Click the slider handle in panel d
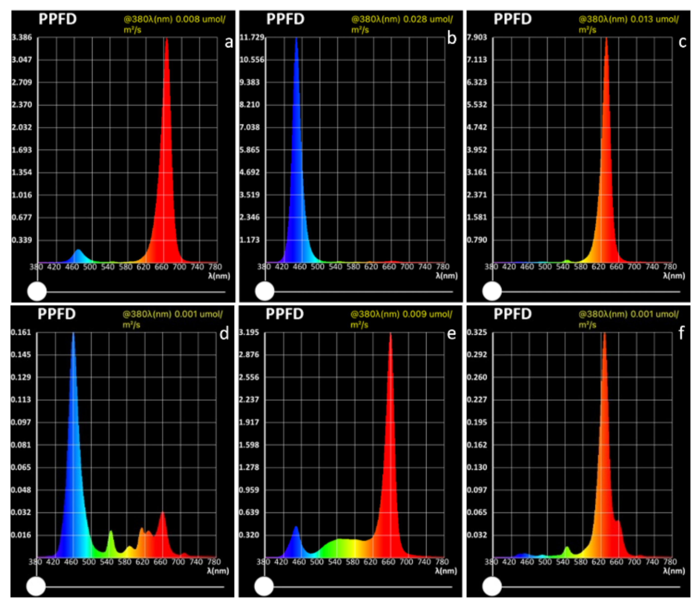 (35, 586)
